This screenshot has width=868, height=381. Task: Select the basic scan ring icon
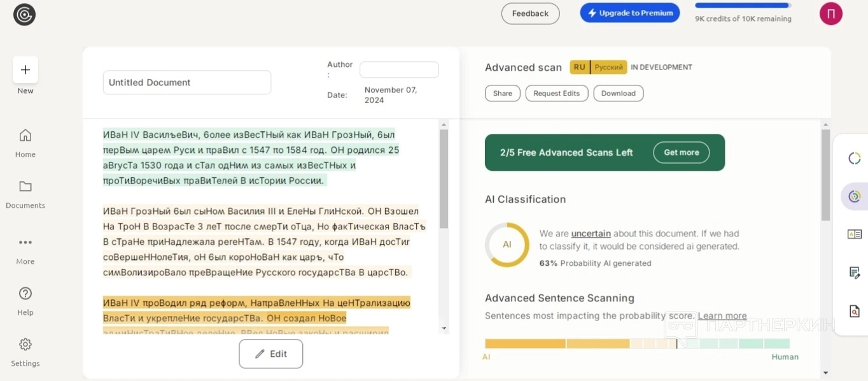point(854,159)
